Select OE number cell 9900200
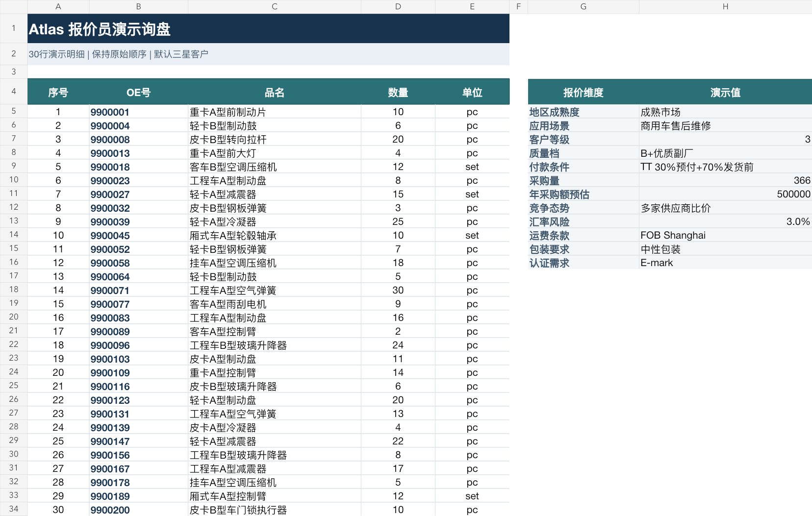Viewport: 812px width, 516px height. 139,510
